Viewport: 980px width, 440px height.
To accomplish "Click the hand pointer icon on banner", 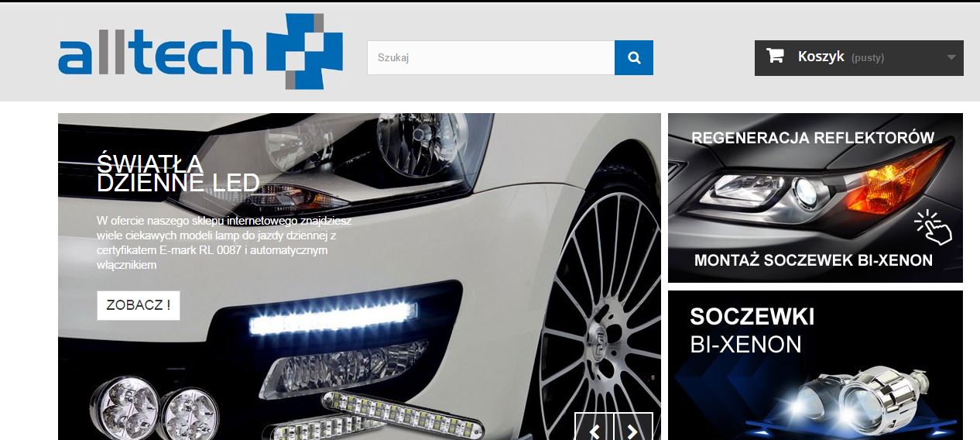I will point(934,227).
